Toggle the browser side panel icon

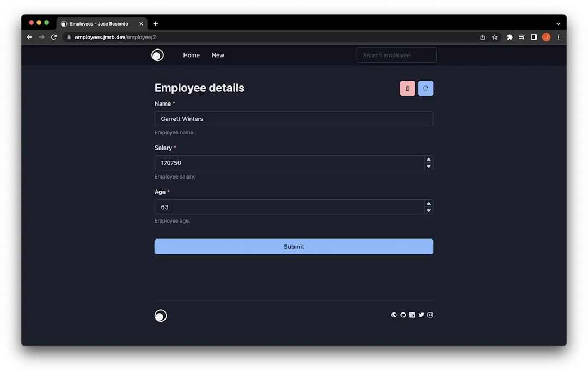(x=534, y=37)
